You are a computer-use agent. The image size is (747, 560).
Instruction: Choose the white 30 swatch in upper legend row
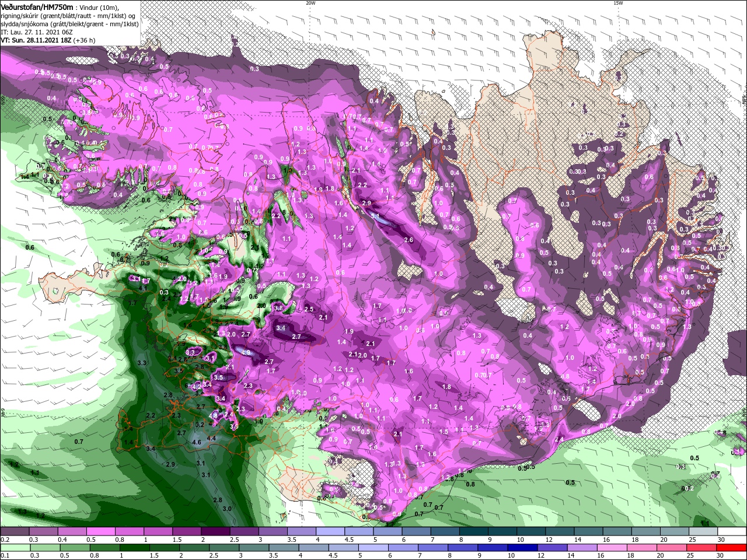click(732, 531)
